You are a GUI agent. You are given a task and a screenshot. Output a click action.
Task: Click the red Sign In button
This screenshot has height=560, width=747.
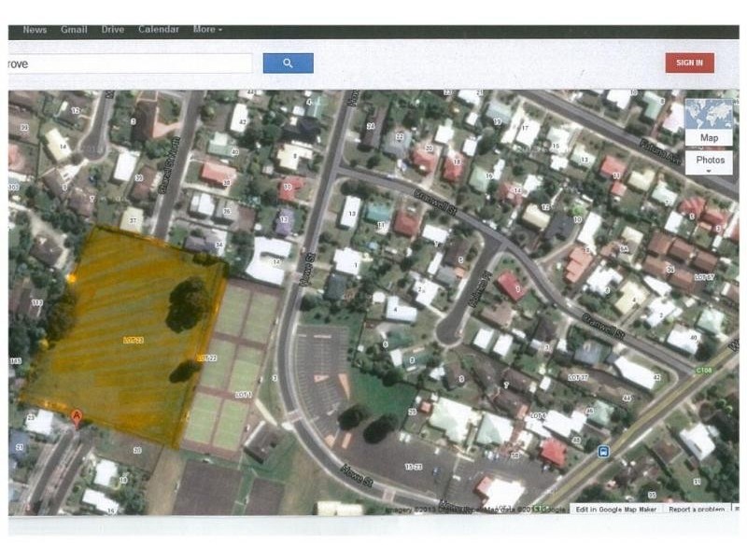pos(689,63)
